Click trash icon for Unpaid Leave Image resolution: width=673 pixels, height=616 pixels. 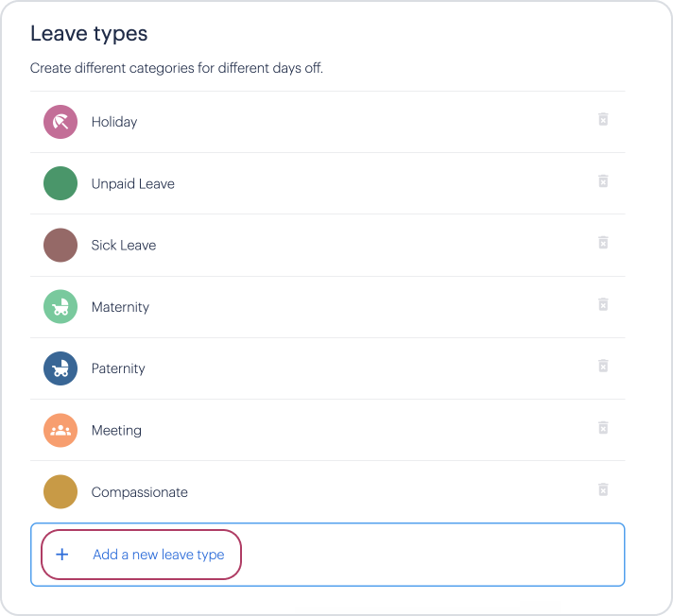click(x=603, y=181)
